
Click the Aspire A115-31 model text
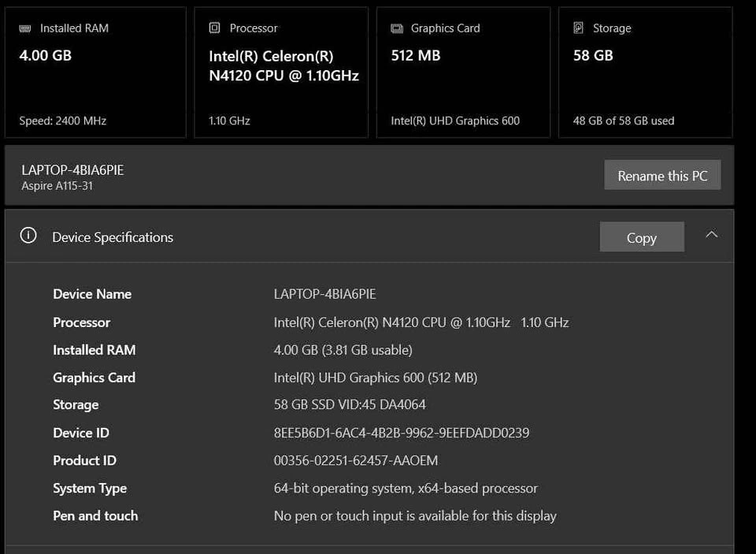57,186
